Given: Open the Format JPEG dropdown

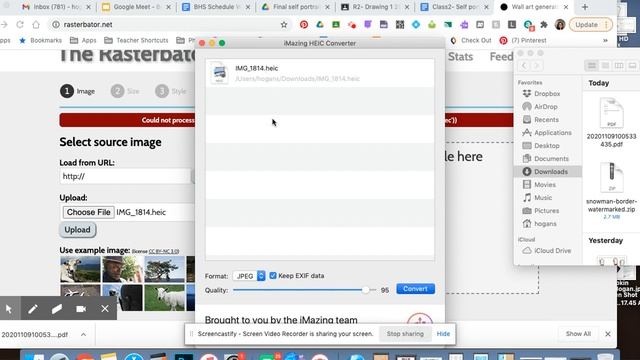Looking at the screenshot, I should tap(249, 276).
